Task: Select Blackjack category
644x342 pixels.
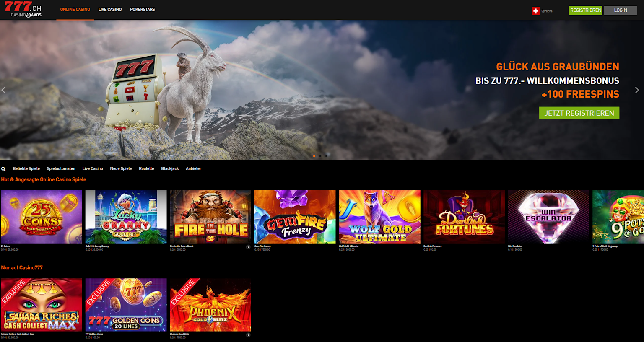Action: click(170, 169)
